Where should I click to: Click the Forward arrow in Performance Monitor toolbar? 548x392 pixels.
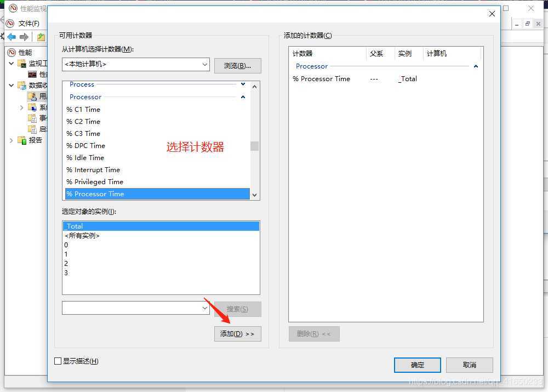pos(24,37)
